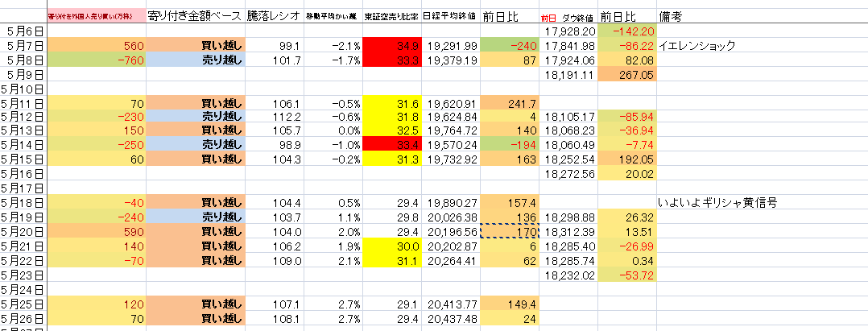Viewport: 868px width, 331px height.
Task: Click the 買い越し cell on 5月7日
Action: (x=196, y=46)
